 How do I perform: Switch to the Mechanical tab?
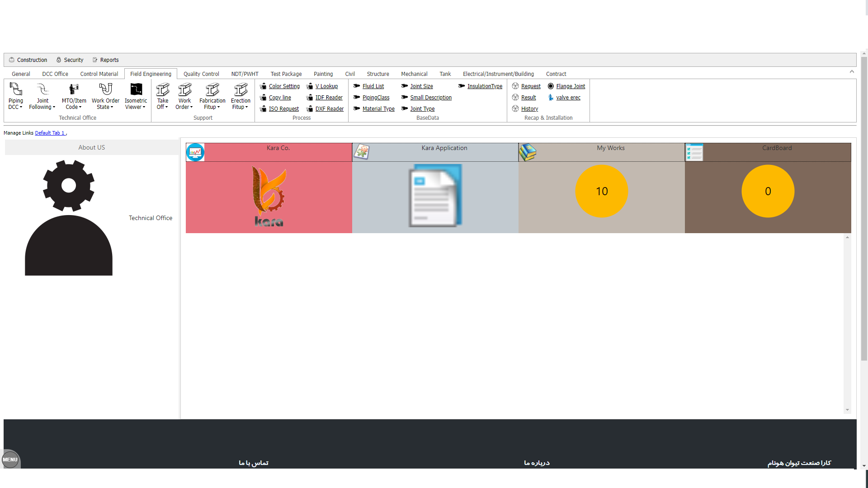[x=414, y=74]
